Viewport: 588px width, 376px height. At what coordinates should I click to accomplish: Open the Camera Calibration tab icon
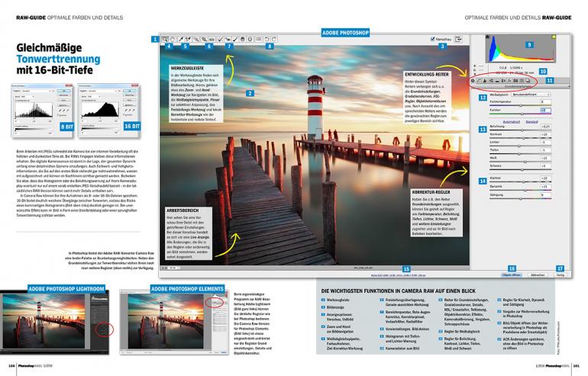(x=515, y=81)
